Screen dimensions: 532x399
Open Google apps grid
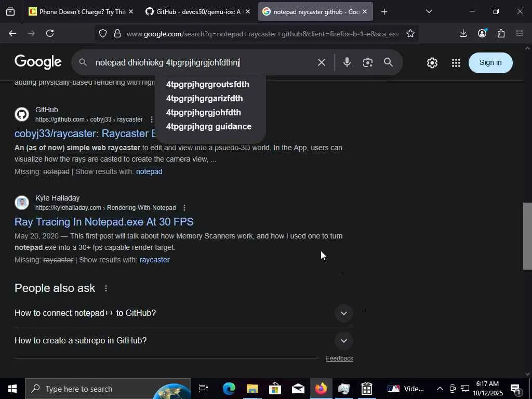(456, 63)
